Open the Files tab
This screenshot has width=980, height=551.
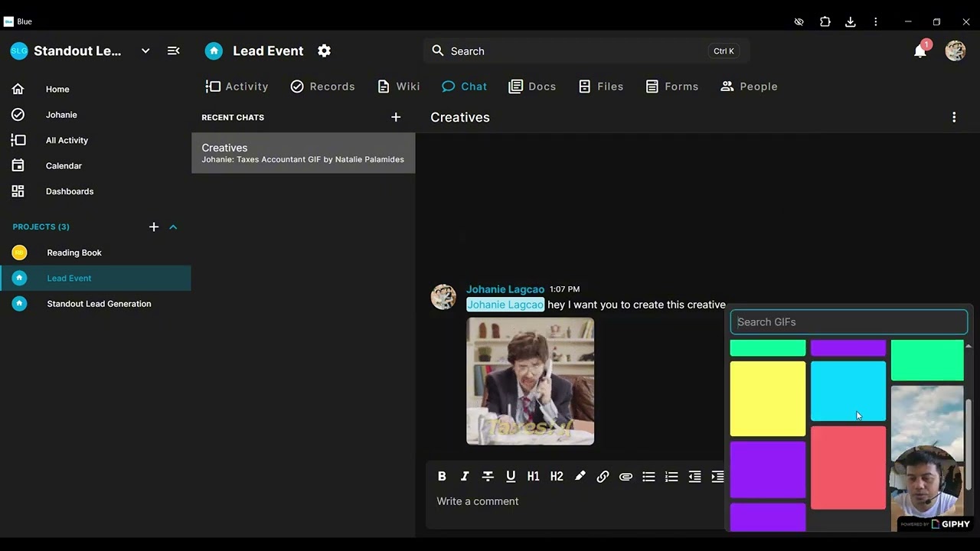point(601,86)
